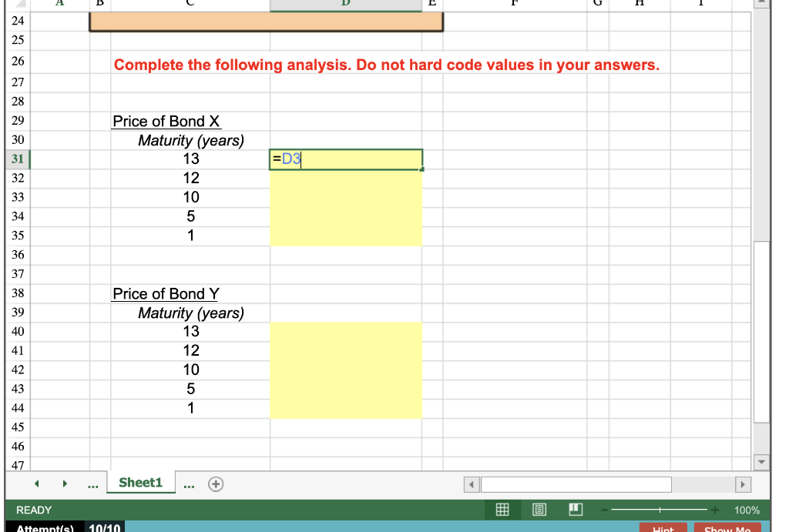Navigate to the next sheet arrow
Image resolution: width=789 pixels, height=532 pixels.
tap(65, 483)
